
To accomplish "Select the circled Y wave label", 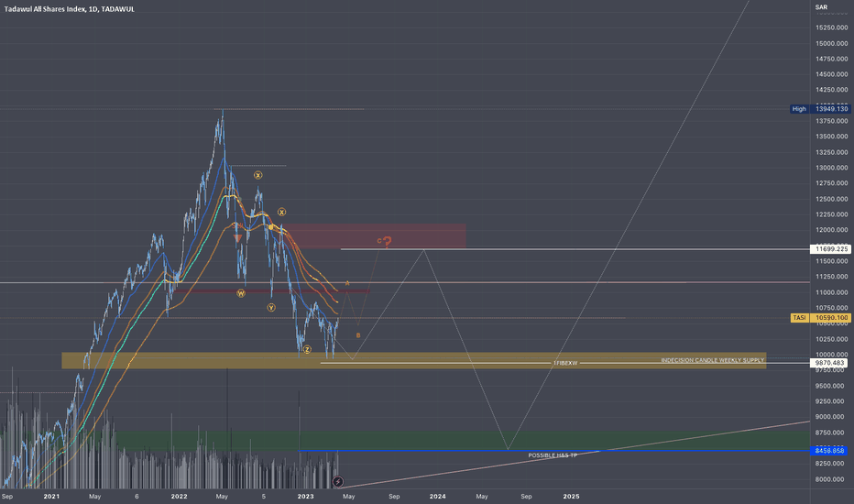I will pos(271,307).
